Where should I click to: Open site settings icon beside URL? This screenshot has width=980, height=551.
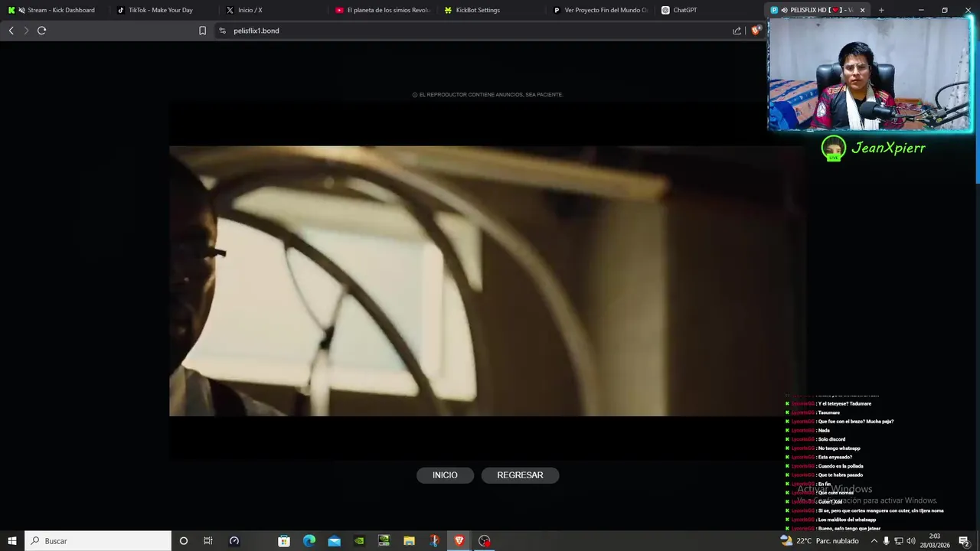pos(222,31)
